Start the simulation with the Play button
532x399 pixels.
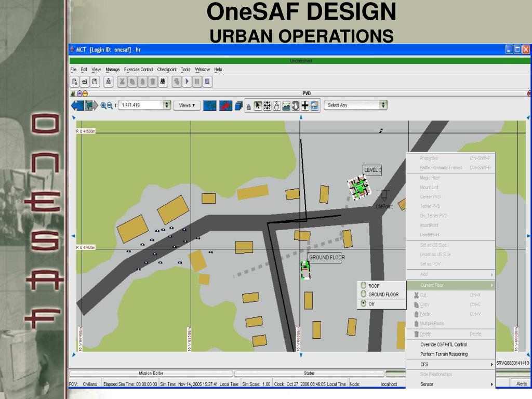pyautogui.click(x=187, y=82)
